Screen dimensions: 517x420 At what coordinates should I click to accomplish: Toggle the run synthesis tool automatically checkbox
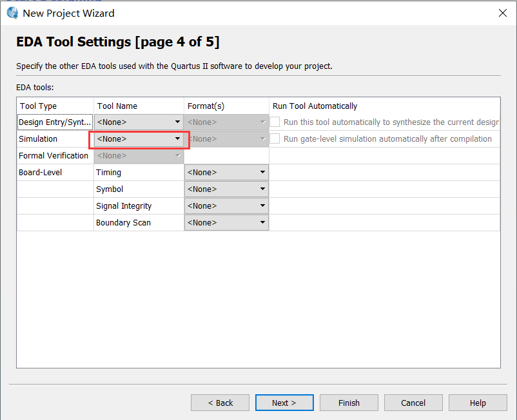tap(275, 122)
